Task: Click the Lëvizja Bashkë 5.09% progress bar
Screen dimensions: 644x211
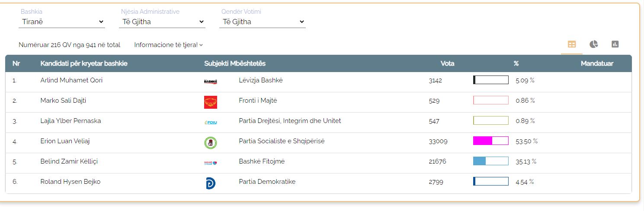Action: (x=491, y=80)
